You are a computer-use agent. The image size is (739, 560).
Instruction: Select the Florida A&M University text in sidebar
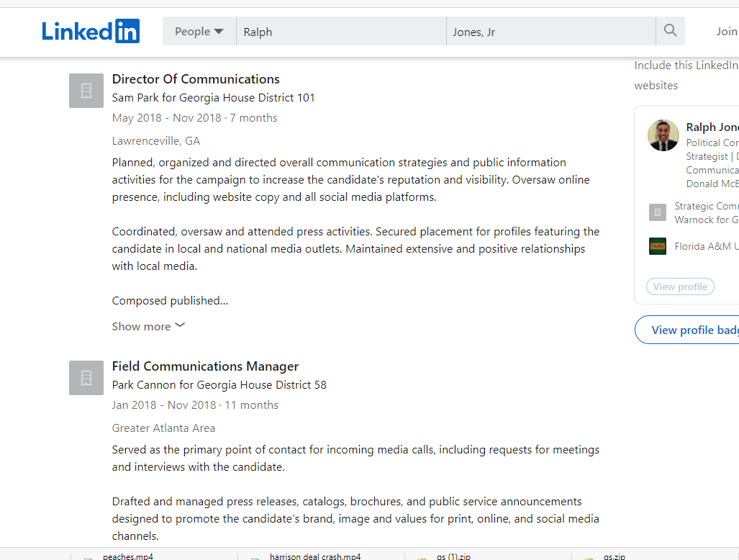pos(707,246)
